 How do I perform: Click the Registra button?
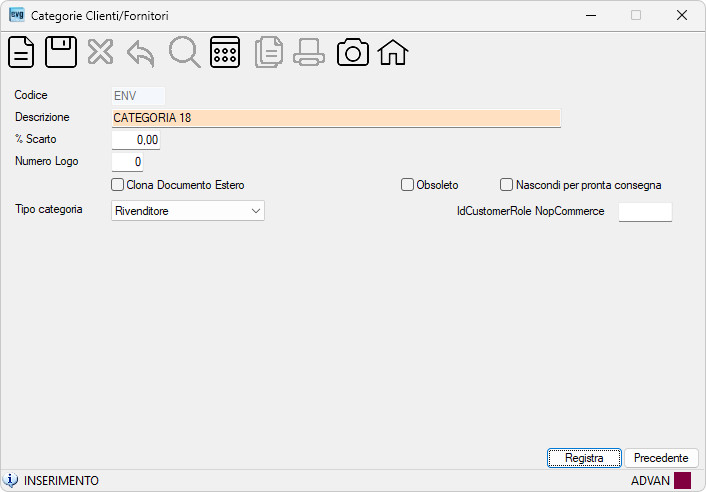(x=584, y=458)
